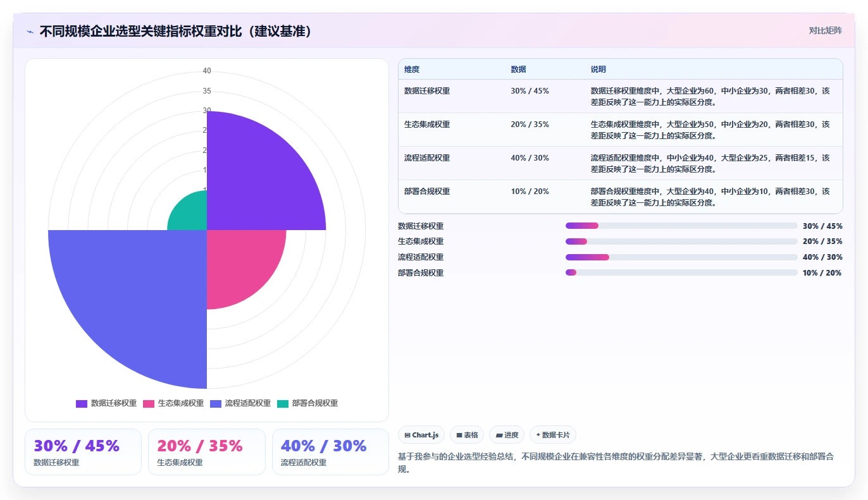Screen dimensions: 868x500
Task: Click the description starting 流程适配权重维度中
Action: tap(710, 163)
